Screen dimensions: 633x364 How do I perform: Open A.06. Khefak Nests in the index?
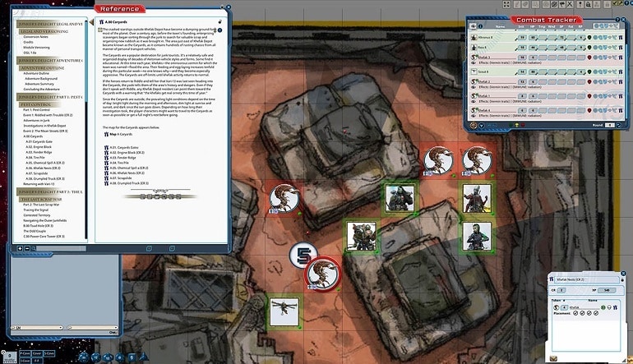(x=45, y=168)
